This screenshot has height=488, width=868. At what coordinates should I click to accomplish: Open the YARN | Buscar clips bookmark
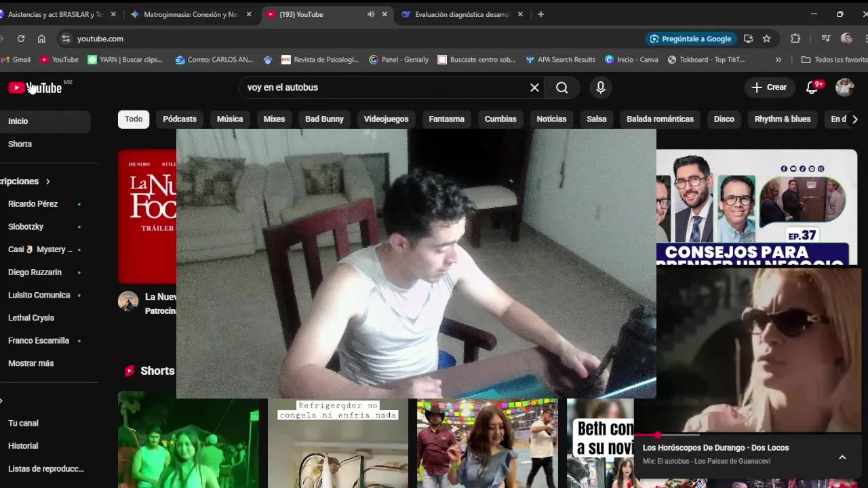[125, 60]
